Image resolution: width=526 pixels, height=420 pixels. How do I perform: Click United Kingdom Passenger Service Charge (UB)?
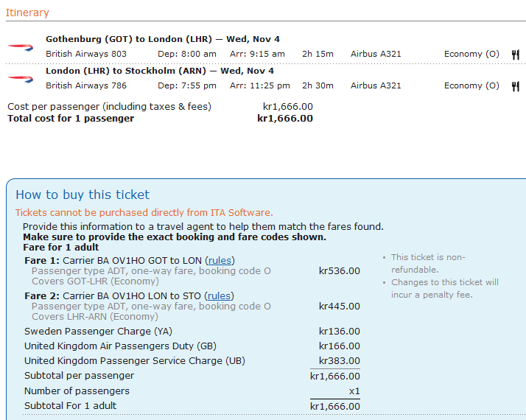pos(134,361)
